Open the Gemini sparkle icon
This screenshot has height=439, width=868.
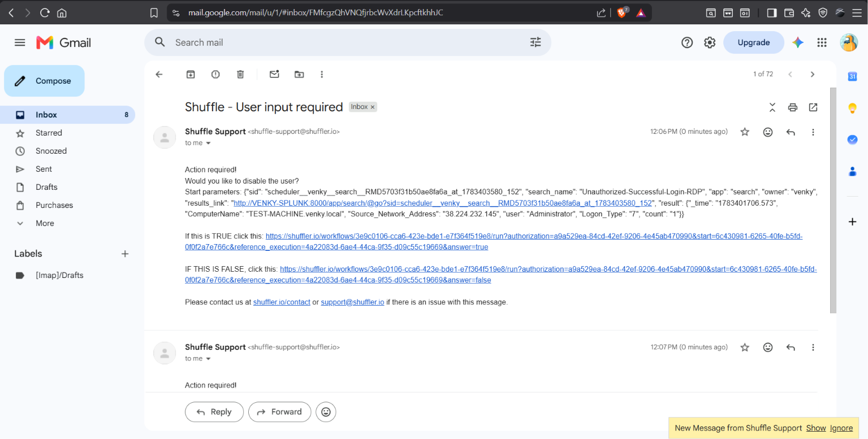[798, 42]
